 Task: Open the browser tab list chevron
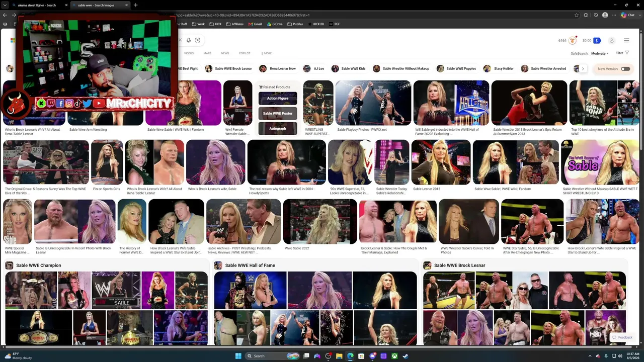pos(5,5)
